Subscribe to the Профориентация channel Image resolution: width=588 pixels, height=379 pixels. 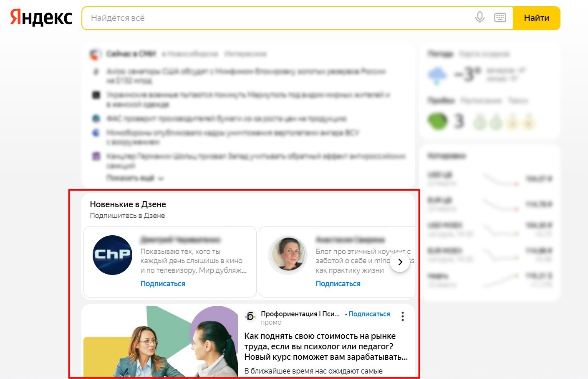click(x=369, y=314)
